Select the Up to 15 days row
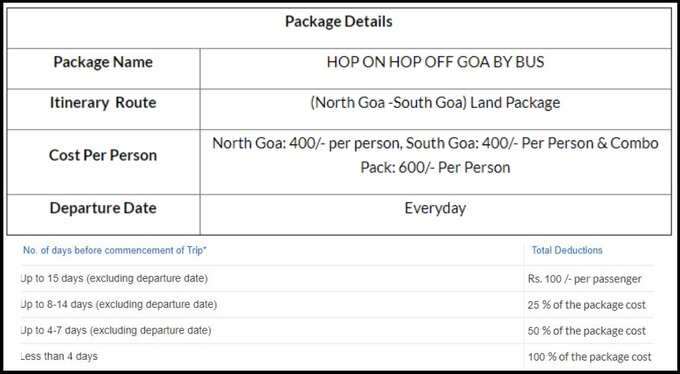 click(337, 279)
